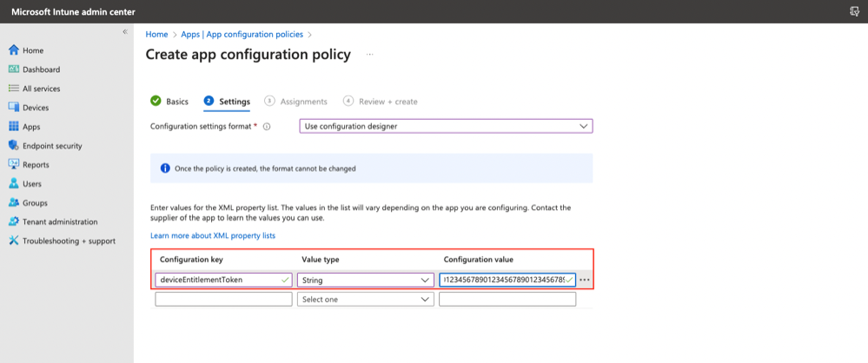Select the Settings step tab
Image resolution: width=868 pixels, height=363 pixels.
pos(227,102)
